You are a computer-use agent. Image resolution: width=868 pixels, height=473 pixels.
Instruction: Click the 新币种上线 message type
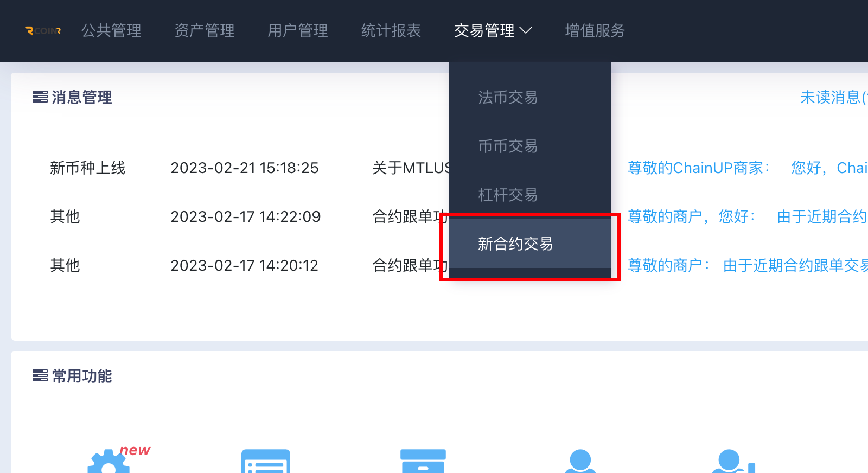pyautogui.click(x=88, y=168)
